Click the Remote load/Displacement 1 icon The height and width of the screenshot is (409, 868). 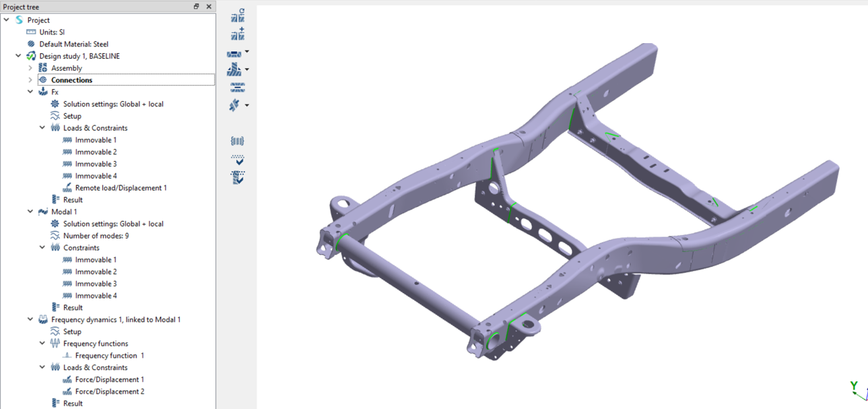[x=67, y=188]
